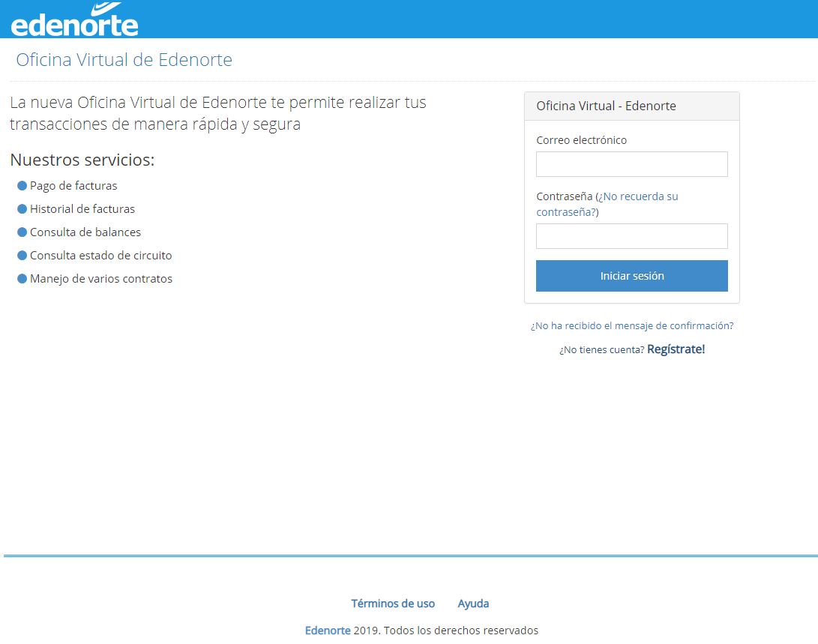Click the Nuestros servicios: heading
818x644 pixels.
(82, 160)
